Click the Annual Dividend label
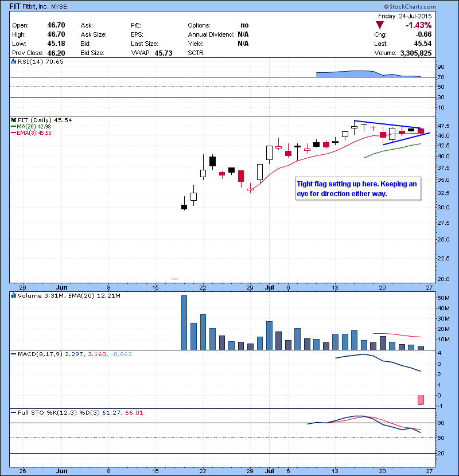This screenshot has width=459, height=476. 211,34
